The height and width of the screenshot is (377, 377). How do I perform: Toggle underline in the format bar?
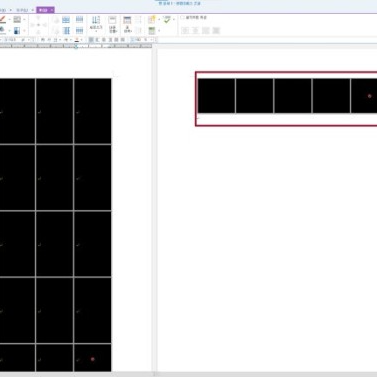55,40
